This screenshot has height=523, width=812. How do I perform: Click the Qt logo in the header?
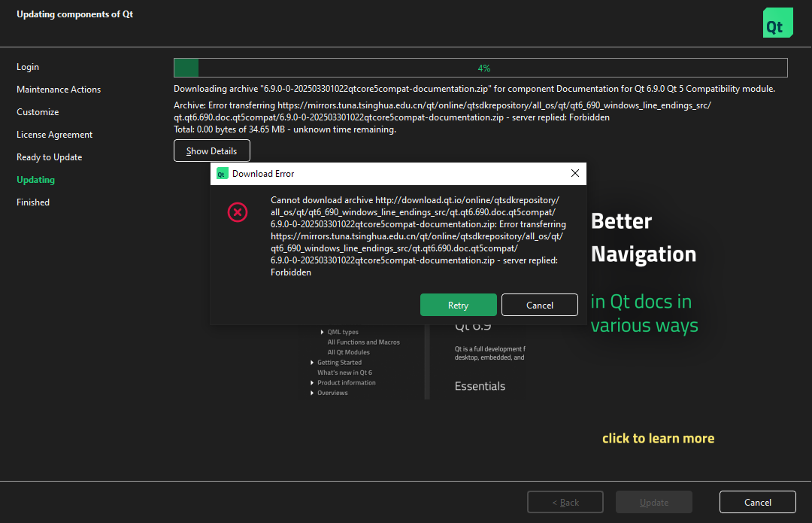[778, 23]
